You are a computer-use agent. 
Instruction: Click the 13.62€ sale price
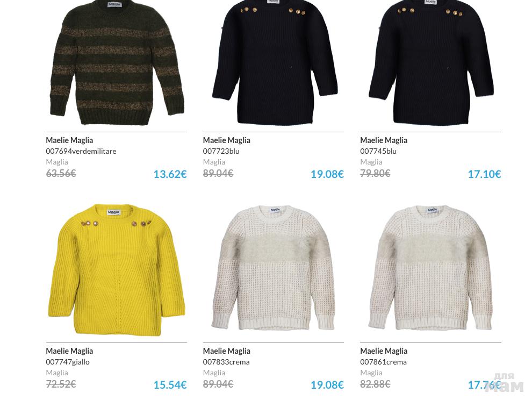(170, 174)
